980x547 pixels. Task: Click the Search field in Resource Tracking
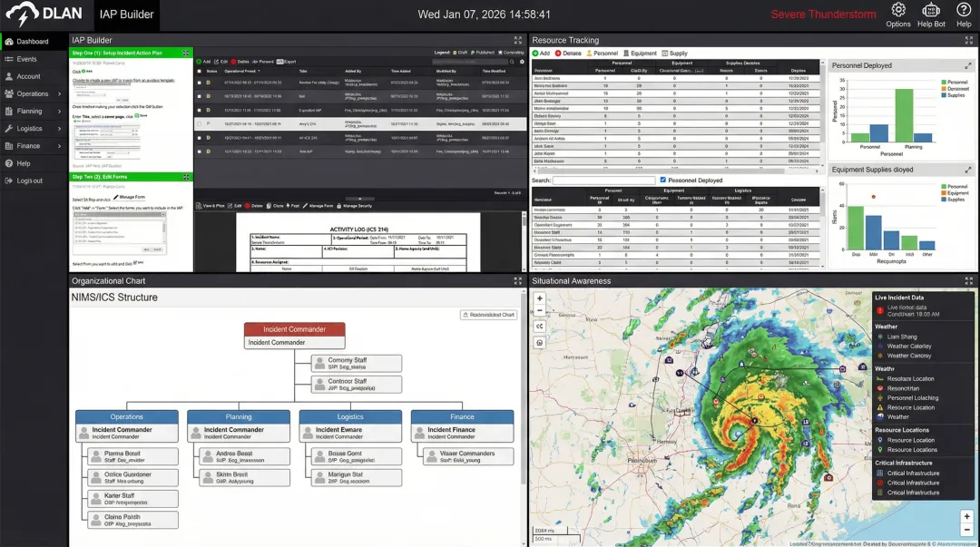603,181
